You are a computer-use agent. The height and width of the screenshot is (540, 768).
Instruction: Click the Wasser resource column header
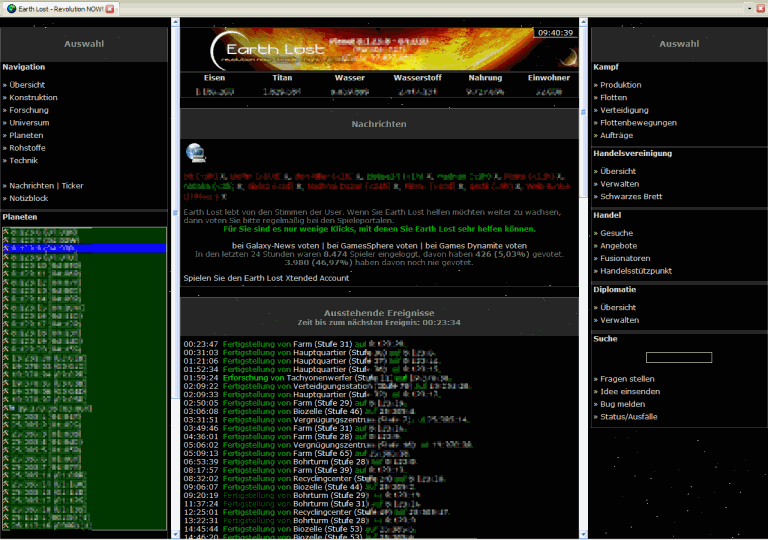350,77
